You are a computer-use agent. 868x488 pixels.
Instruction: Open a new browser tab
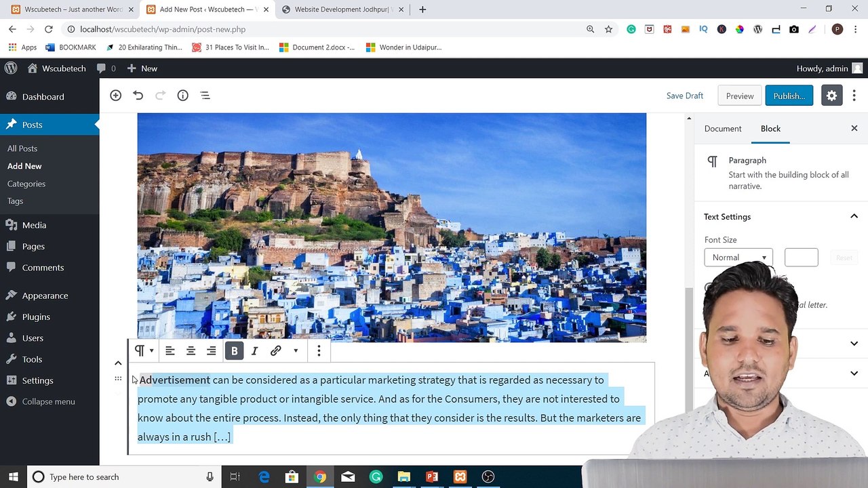422,9
